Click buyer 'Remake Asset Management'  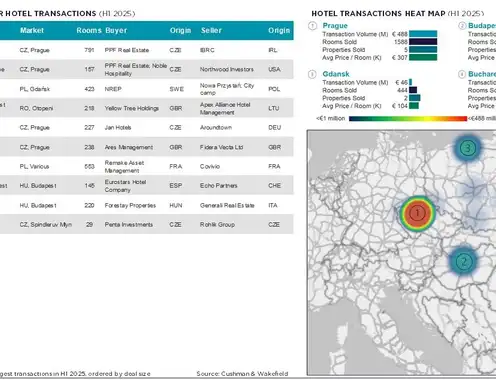[124, 166]
